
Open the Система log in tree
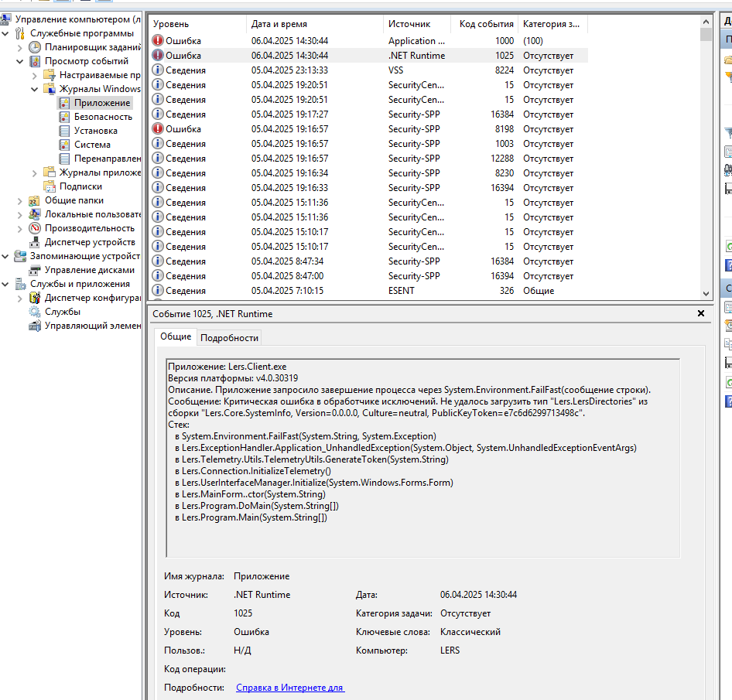point(92,145)
